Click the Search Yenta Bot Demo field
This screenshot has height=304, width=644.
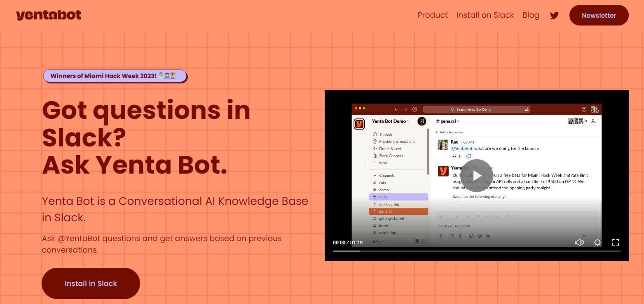(476, 109)
